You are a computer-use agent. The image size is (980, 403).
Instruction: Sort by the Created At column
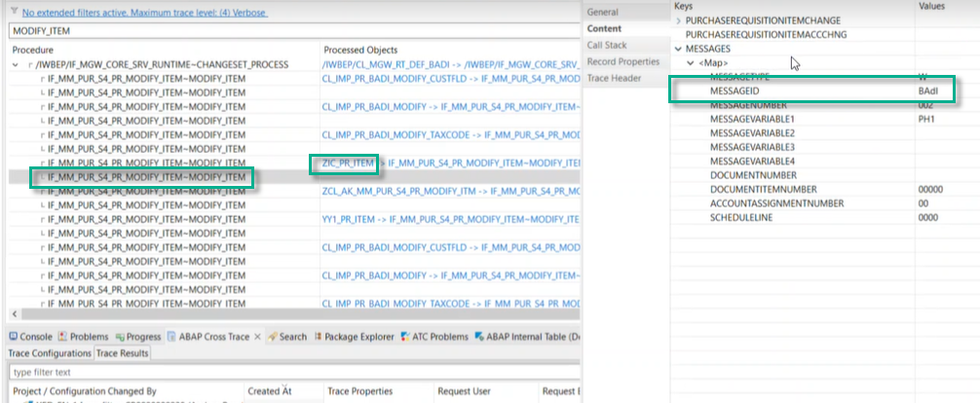pyautogui.click(x=270, y=391)
